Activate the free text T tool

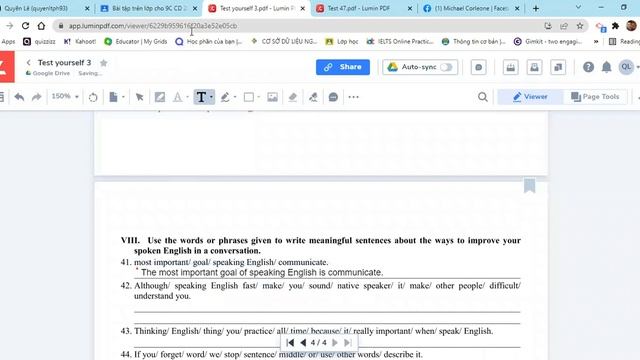(x=201, y=97)
